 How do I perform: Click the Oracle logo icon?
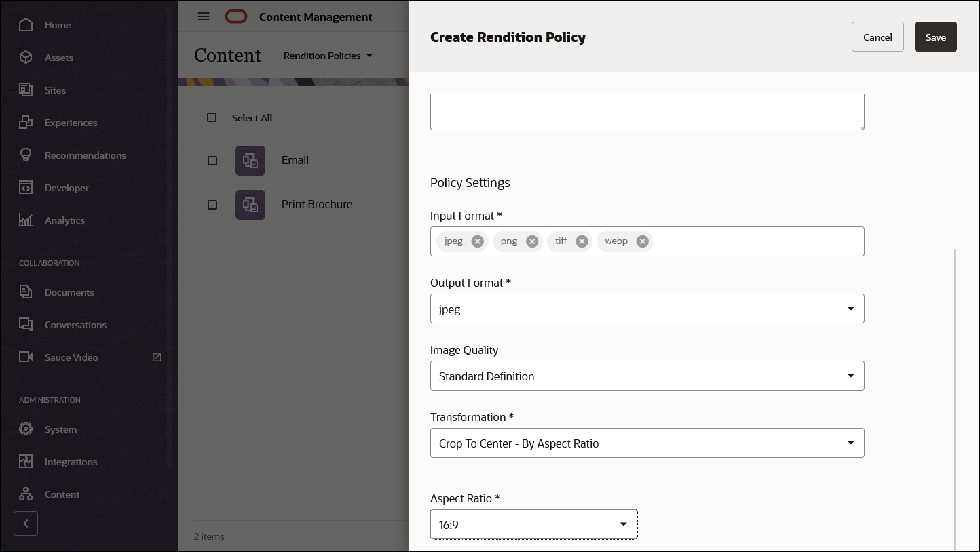pos(236,17)
